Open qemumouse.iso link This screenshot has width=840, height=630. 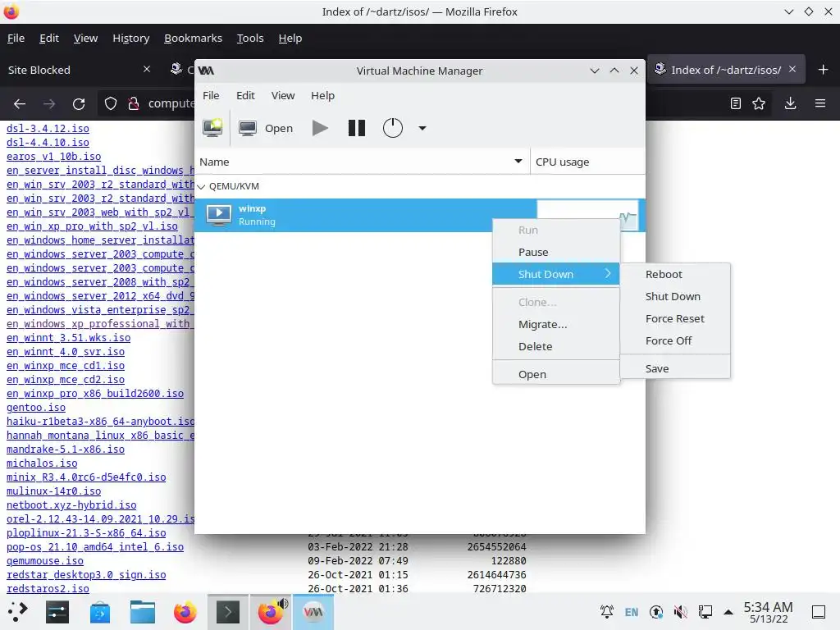point(45,560)
